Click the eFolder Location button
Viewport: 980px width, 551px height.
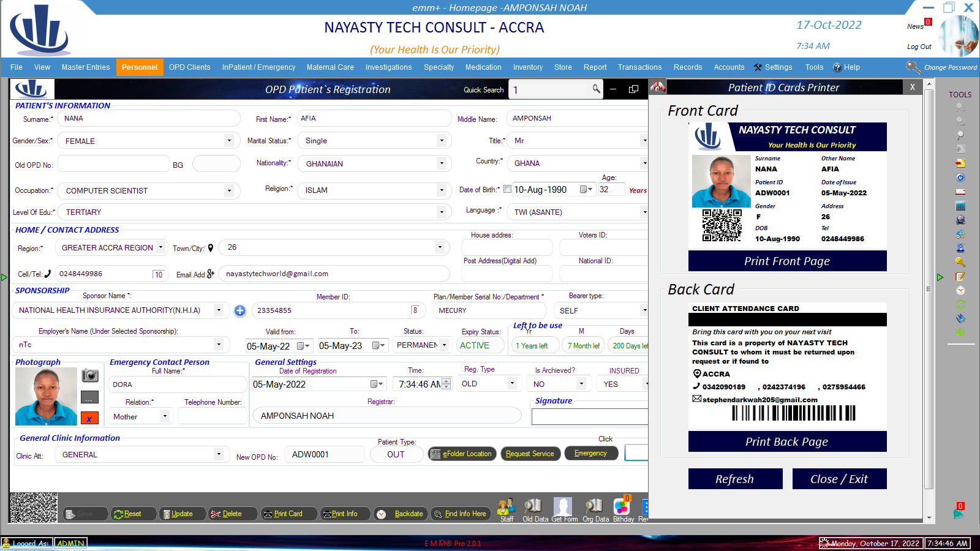click(x=462, y=454)
